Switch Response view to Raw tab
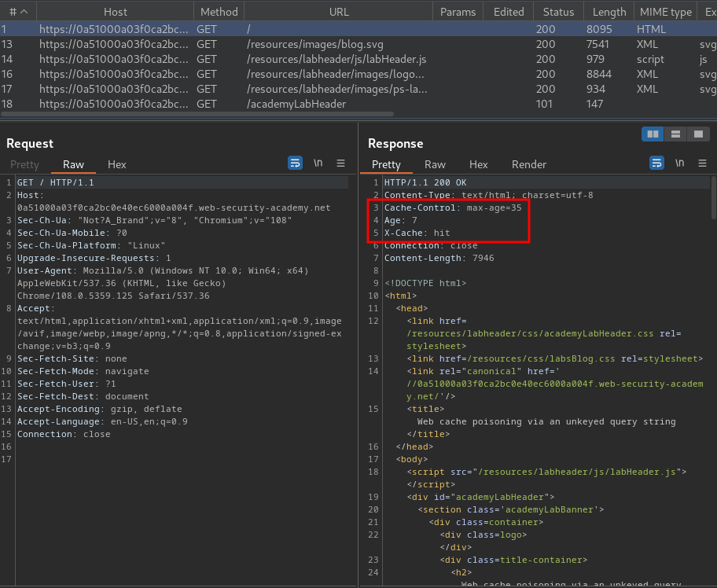The width and height of the screenshot is (717, 588). 435,164
